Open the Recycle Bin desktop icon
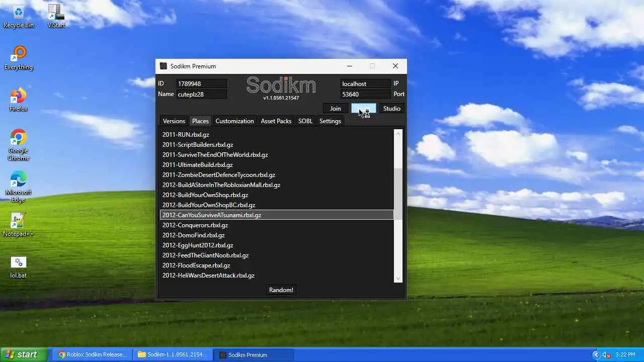The image size is (644, 362). click(x=19, y=16)
